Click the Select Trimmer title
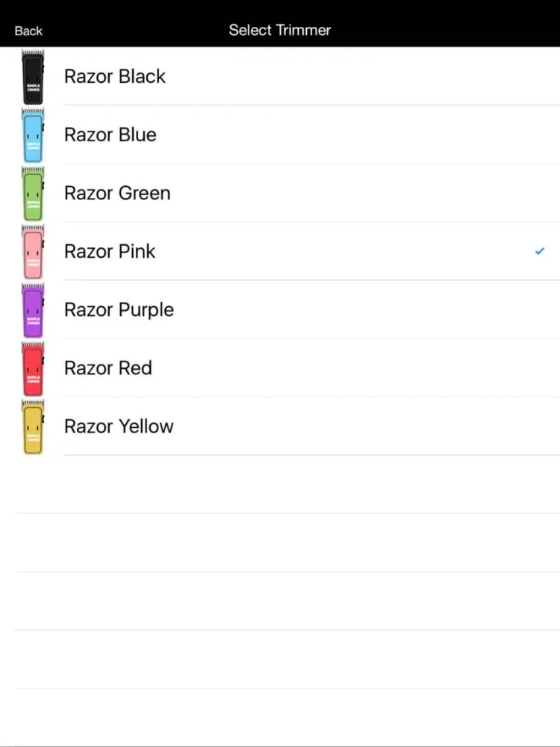This screenshot has height=747, width=560. (x=280, y=30)
